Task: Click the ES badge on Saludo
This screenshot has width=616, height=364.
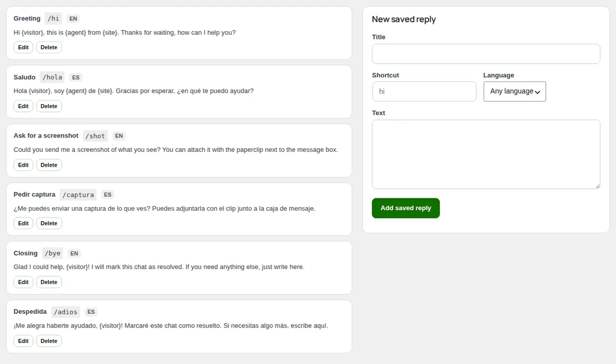Action: click(76, 77)
